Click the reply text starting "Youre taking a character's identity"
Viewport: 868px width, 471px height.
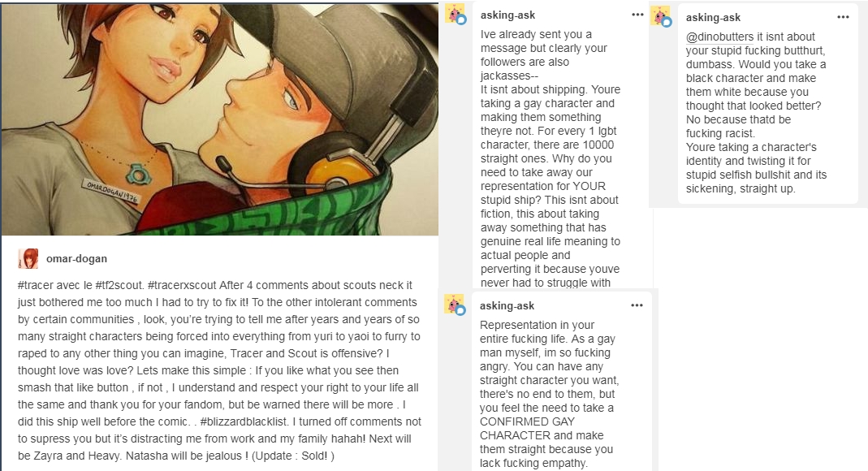click(x=750, y=168)
